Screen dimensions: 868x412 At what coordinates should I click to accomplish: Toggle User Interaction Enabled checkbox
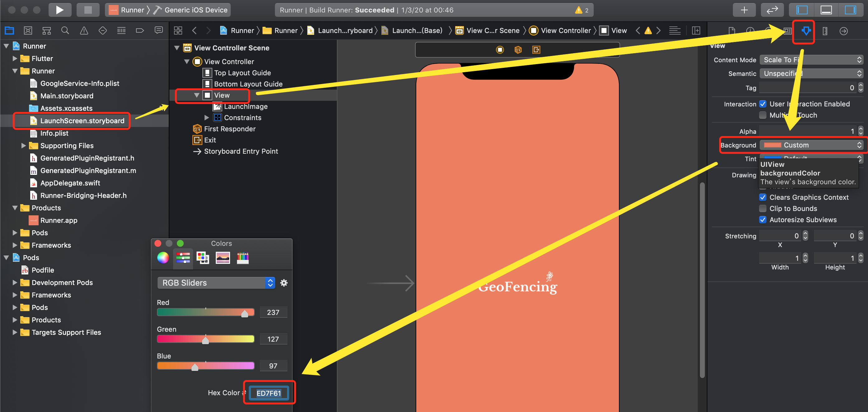click(x=765, y=102)
